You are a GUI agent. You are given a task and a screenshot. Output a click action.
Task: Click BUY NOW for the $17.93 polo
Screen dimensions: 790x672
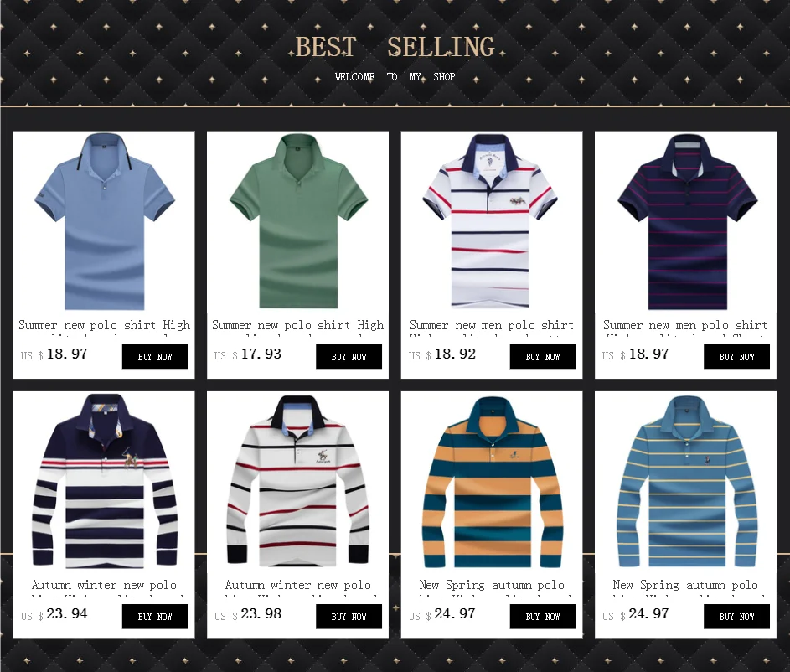tap(349, 357)
